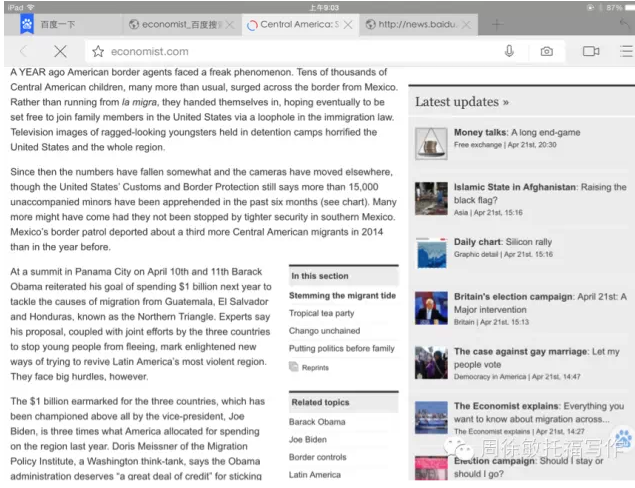Viewport: 635px width, 488px height.
Task: Open the Money talks article thumbnail
Action: pyautogui.click(x=431, y=143)
